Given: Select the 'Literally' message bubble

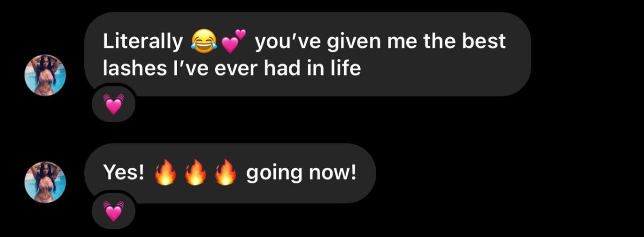Looking at the screenshot, I should 308,54.
